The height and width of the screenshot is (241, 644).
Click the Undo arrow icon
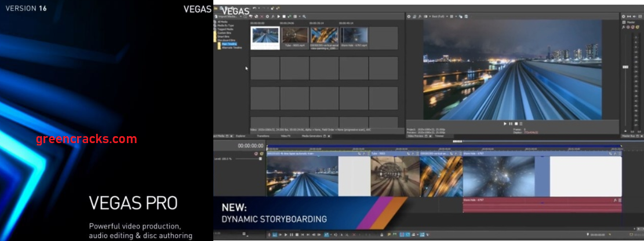point(254,8)
